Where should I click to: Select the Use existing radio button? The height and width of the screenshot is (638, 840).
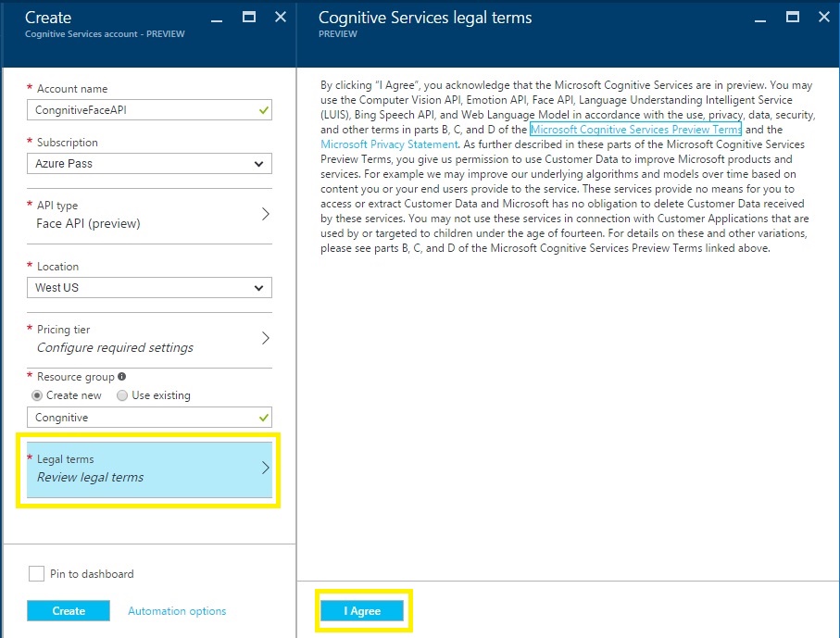coord(121,394)
